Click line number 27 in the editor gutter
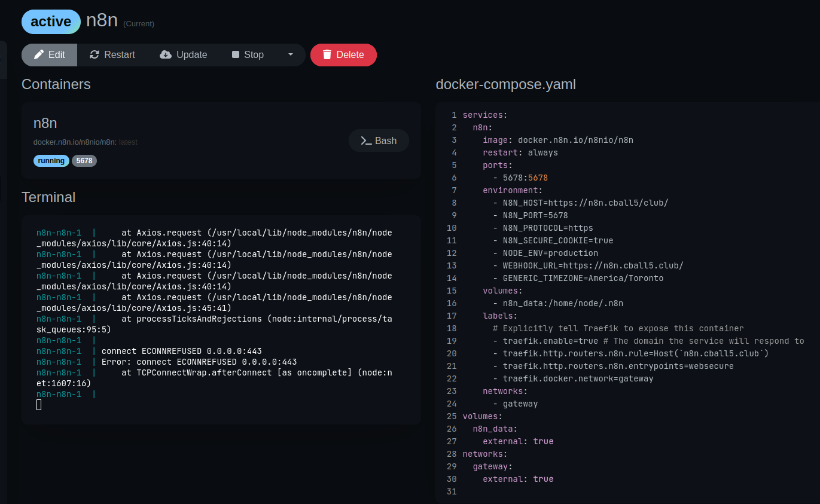Image resolution: width=820 pixels, height=504 pixels. point(452,441)
